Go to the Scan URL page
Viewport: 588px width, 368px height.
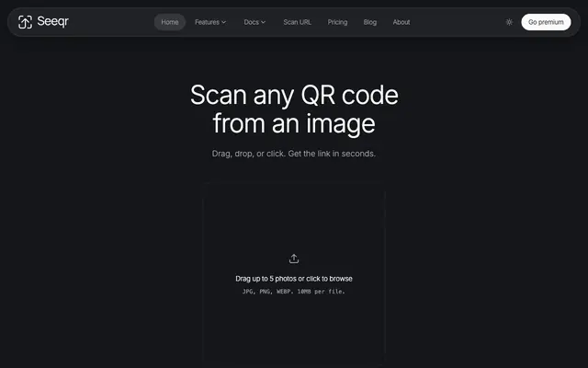[297, 22]
